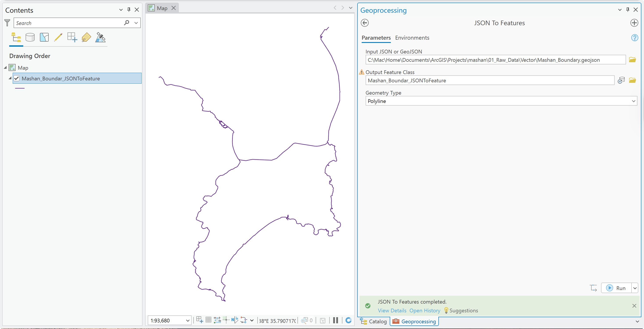Switch to Parameters tab
Image resolution: width=644 pixels, height=329 pixels.
pyautogui.click(x=376, y=38)
